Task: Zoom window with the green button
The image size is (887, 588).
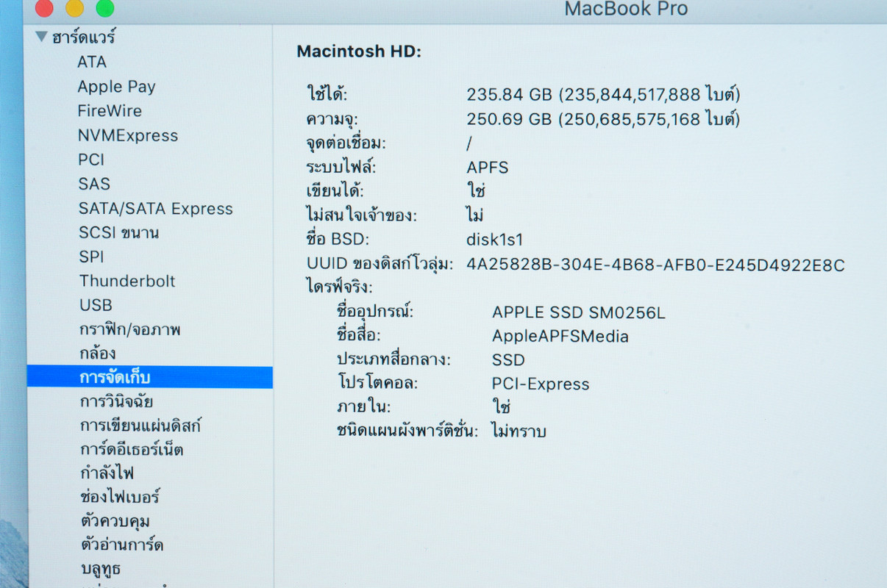Action: pos(105,8)
